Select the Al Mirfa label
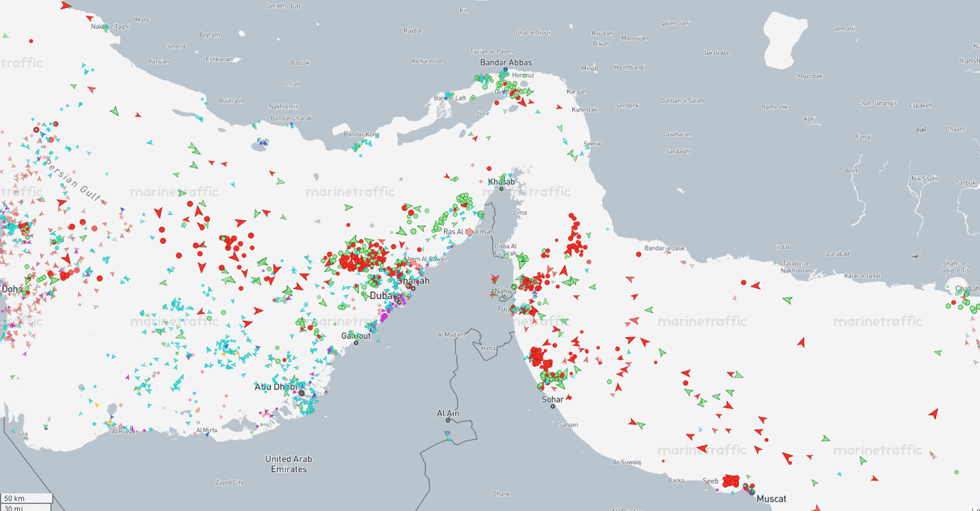The image size is (980, 511). pos(206,430)
